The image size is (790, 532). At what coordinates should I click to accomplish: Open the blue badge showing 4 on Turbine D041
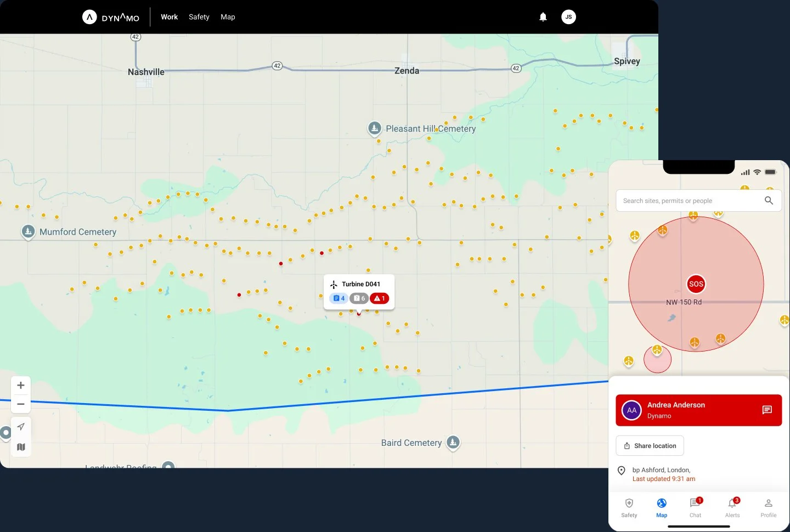[x=338, y=298]
